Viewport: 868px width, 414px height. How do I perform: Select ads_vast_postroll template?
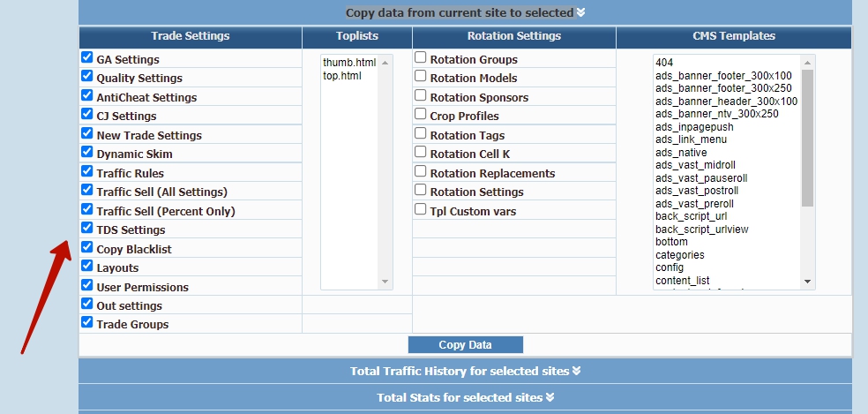pos(727,191)
